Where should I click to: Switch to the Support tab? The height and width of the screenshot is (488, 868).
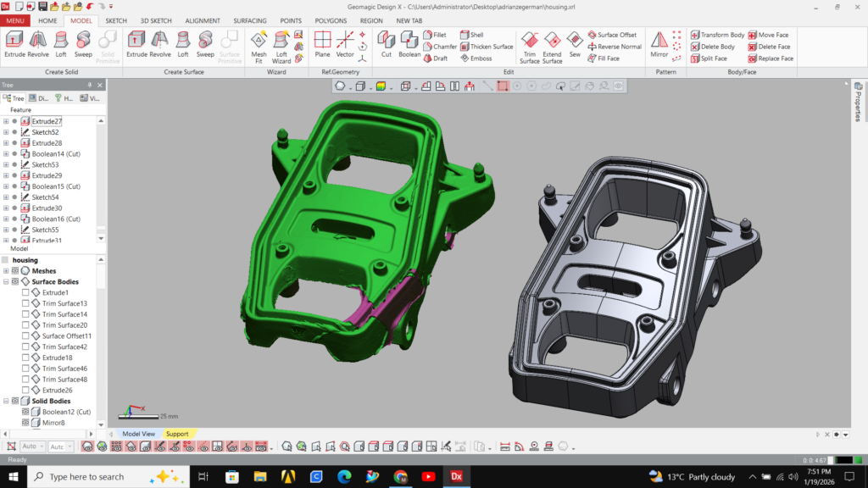tap(177, 434)
